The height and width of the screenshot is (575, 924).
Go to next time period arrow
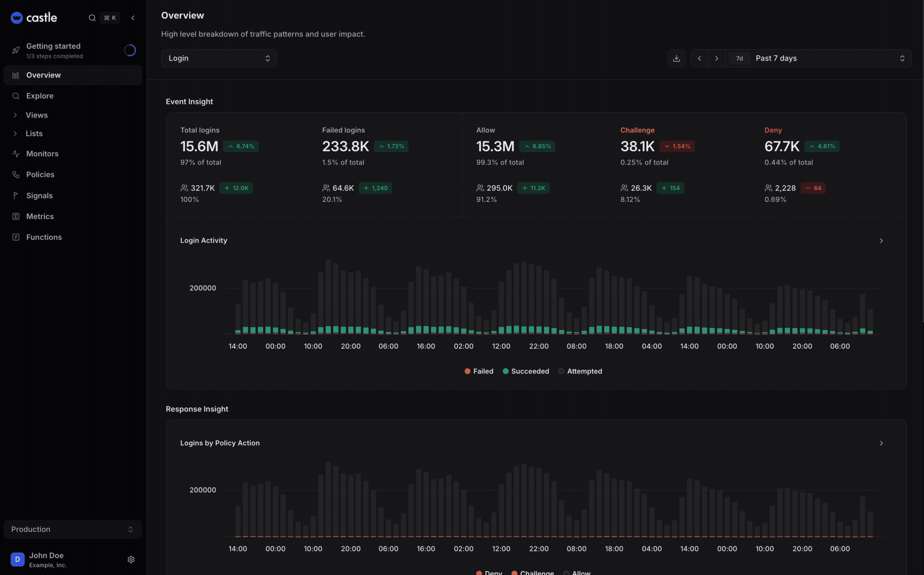click(x=716, y=58)
